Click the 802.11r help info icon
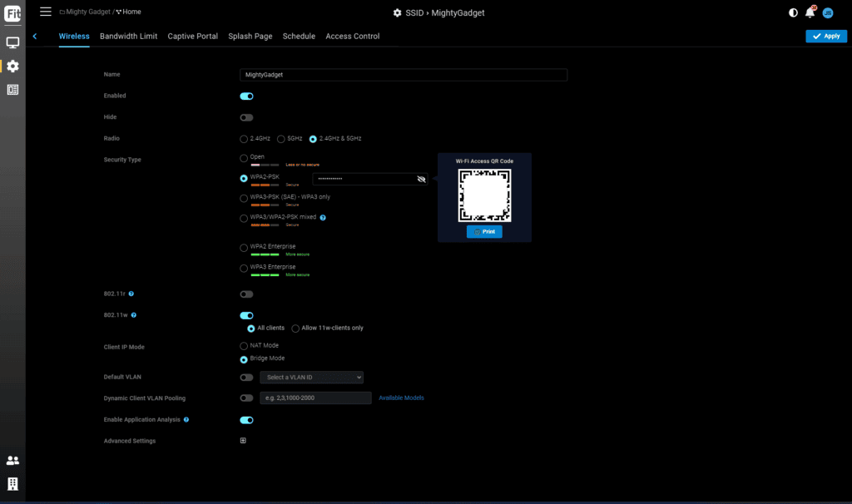This screenshot has width=852, height=504. click(131, 294)
